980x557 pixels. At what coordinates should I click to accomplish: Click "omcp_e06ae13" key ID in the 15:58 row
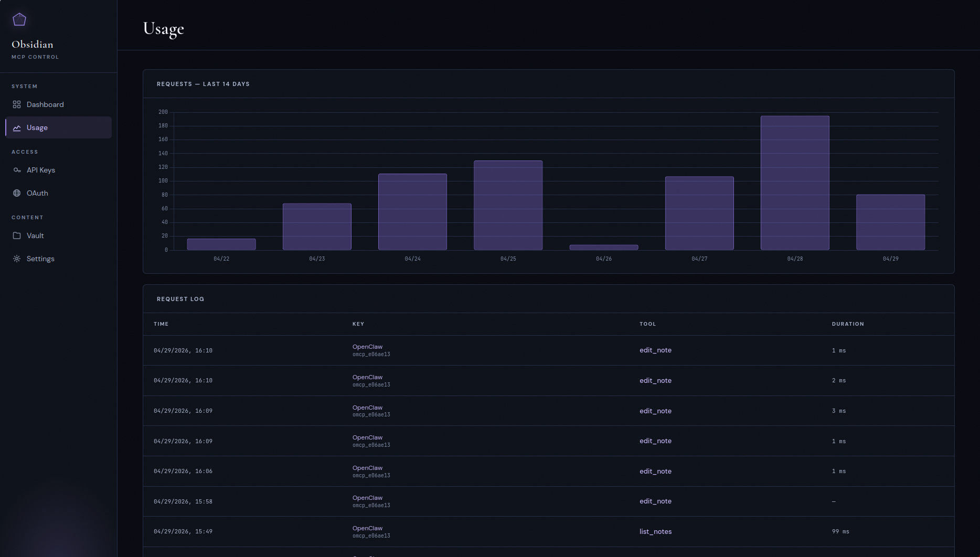point(371,506)
